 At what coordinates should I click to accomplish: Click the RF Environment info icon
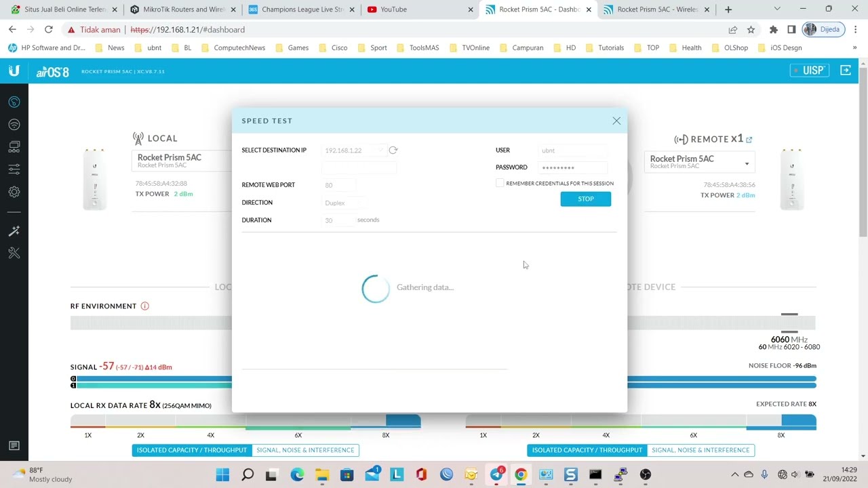pyautogui.click(x=144, y=306)
